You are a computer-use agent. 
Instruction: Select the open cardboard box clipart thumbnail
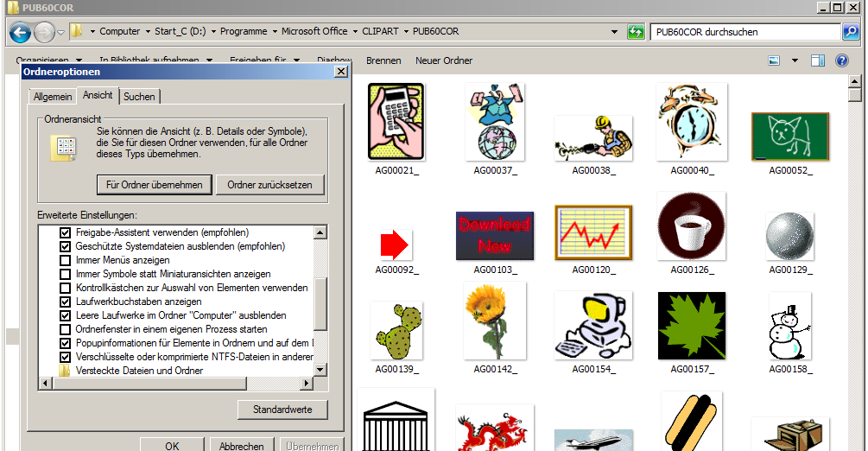[790, 435]
